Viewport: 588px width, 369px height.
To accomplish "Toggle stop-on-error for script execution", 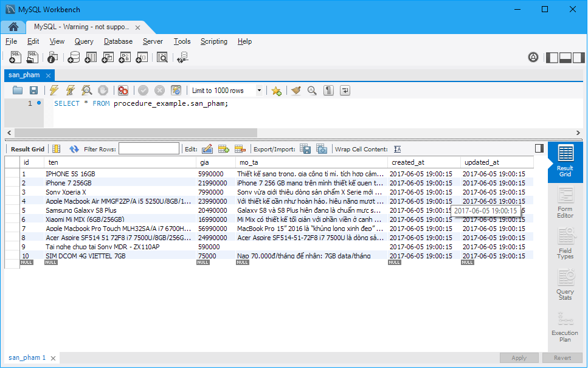I will 123,91.
